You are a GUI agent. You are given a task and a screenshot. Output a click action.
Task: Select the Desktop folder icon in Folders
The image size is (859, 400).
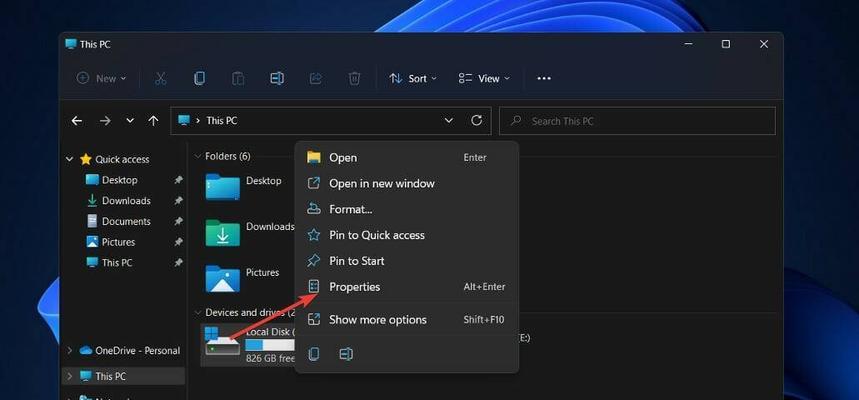coord(222,186)
